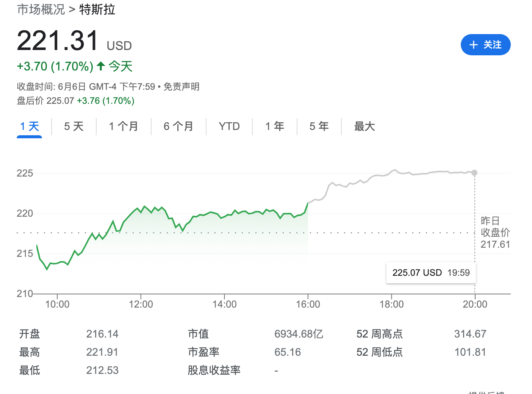The height and width of the screenshot is (394, 532).
Task: Click the 16:00 time axis label
Action: [308, 304]
